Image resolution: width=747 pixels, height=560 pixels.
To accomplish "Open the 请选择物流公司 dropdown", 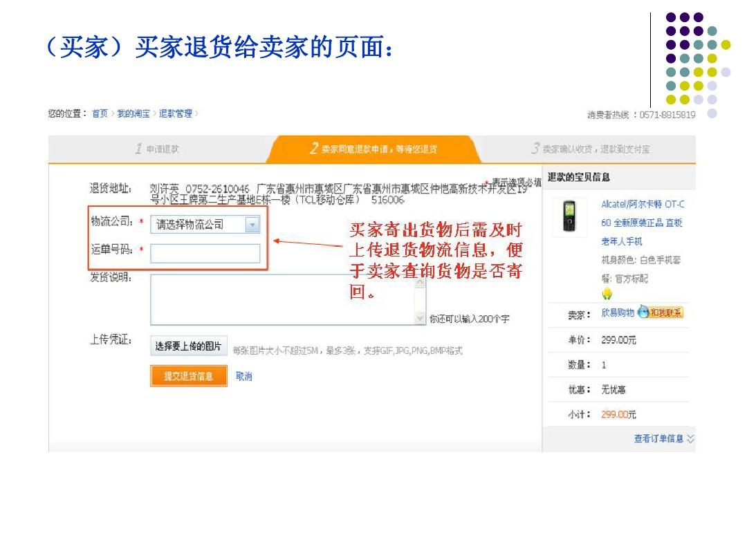I will (x=205, y=224).
